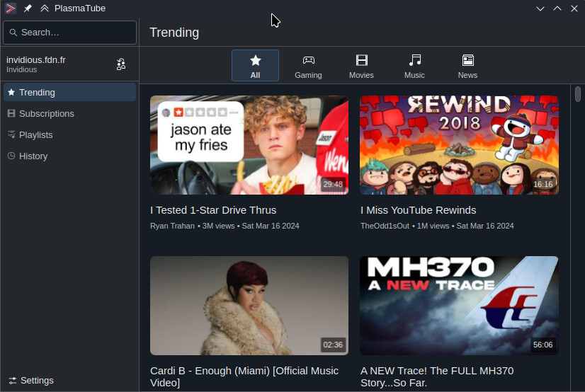This screenshot has height=392, width=585.
Task: Open Subscriptions in the sidebar
Action: 70,114
